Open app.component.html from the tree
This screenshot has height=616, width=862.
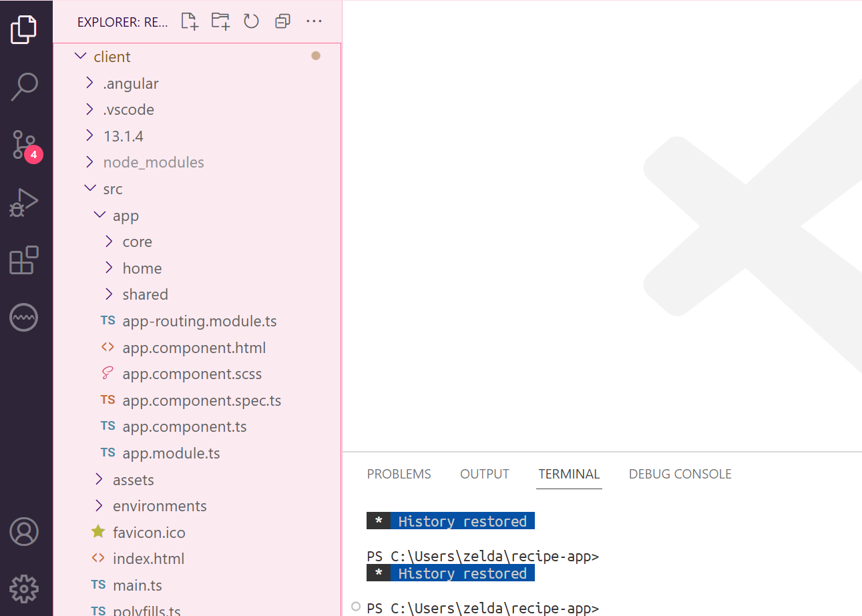[194, 347]
